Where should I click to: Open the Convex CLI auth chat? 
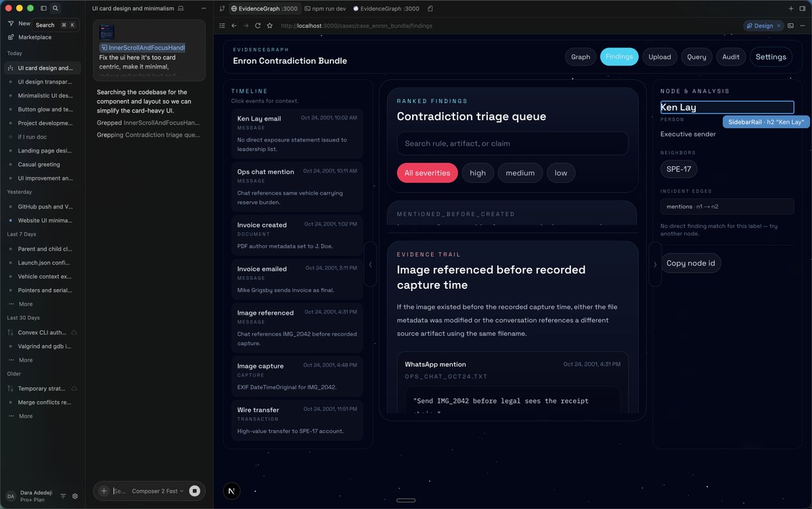pyautogui.click(x=43, y=332)
